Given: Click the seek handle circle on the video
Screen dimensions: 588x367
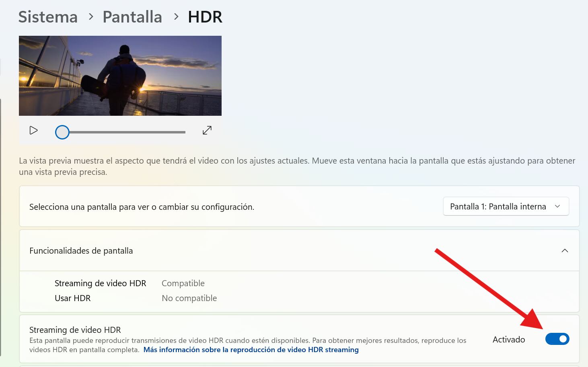Looking at the screenshot, I should (x=62, y=131).
